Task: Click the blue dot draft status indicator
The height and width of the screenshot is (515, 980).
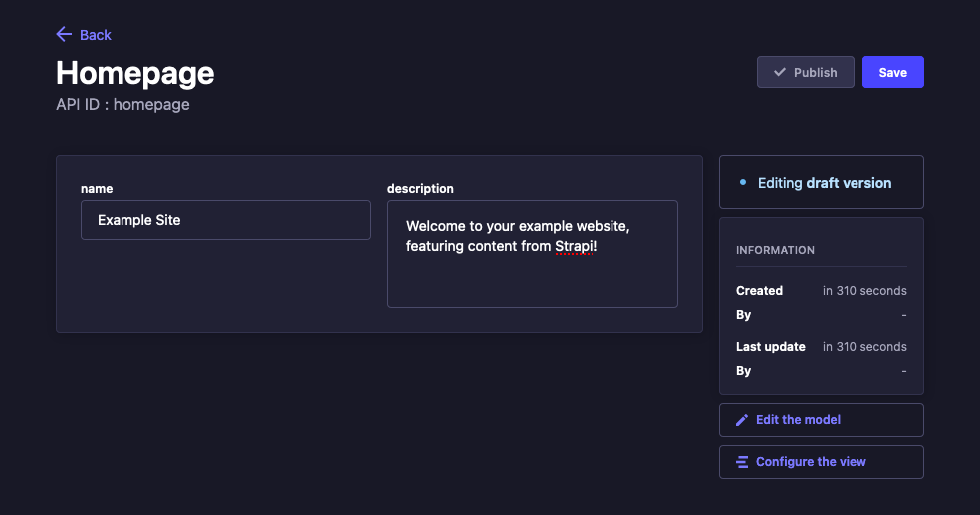Action: point(743,183)
